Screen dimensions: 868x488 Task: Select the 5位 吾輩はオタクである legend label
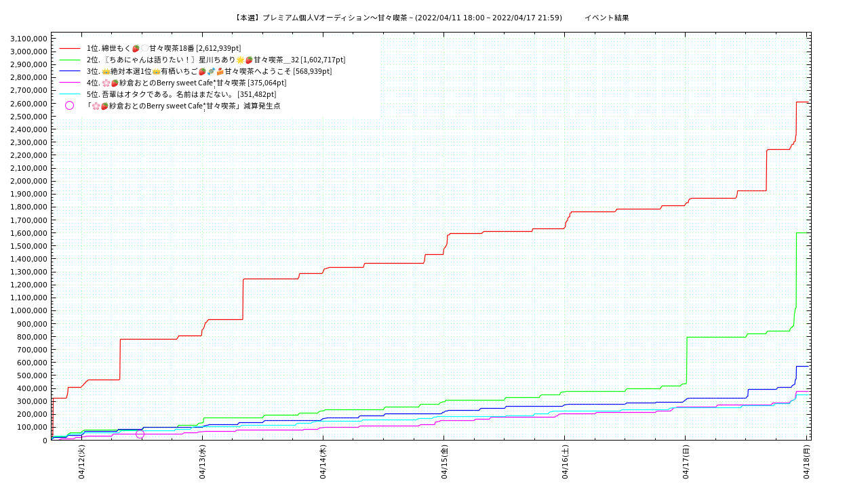181,94
